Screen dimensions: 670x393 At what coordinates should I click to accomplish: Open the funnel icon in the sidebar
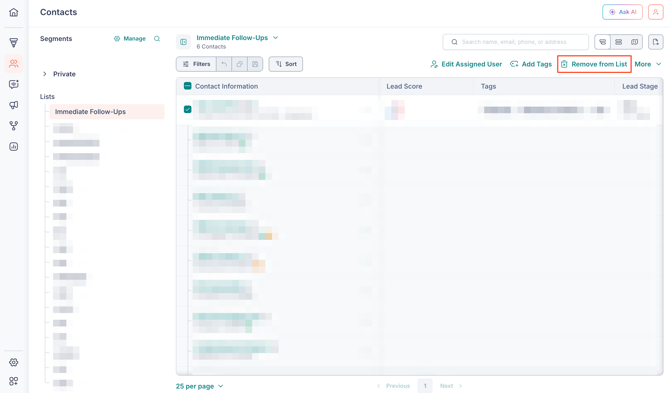tap(14, 43)
